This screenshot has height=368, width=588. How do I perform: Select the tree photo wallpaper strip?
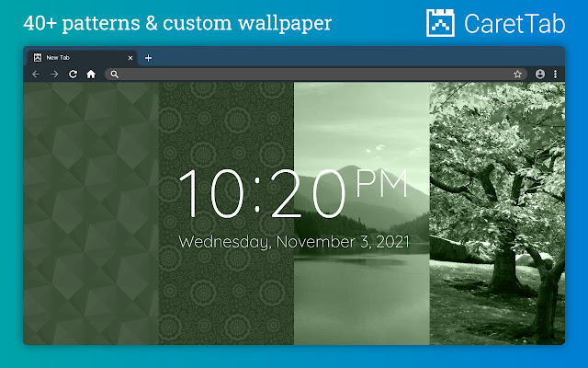click(497, 213)
